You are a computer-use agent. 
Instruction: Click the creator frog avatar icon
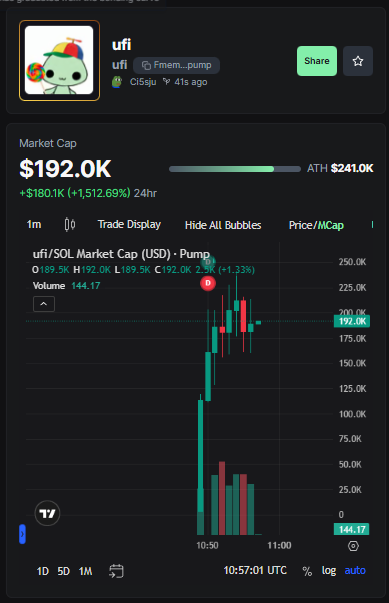point(117,82)
